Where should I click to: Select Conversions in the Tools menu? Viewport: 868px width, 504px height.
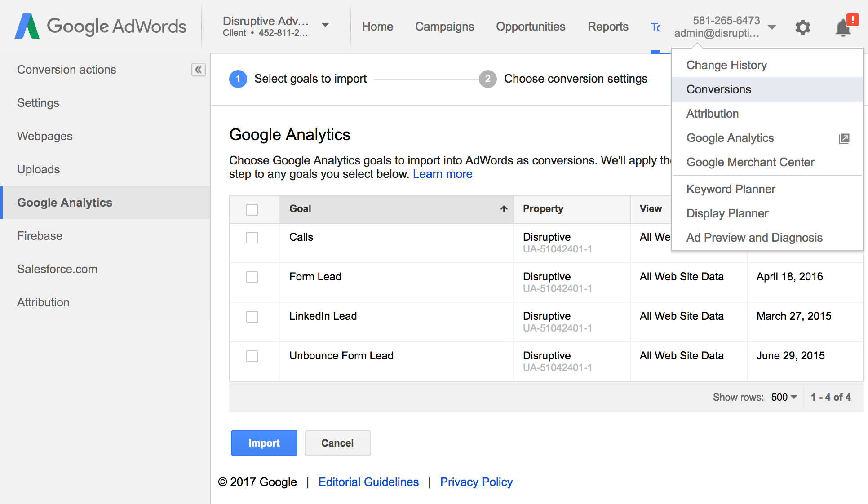click(x=767, y=89)
